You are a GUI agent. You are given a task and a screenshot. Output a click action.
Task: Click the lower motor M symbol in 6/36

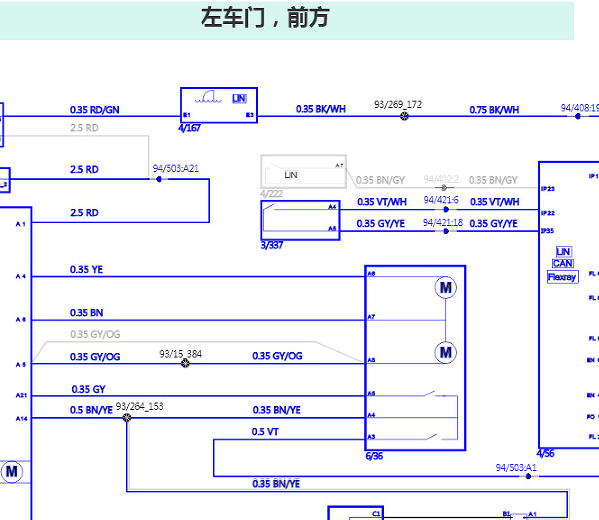(x=446, y=352)
